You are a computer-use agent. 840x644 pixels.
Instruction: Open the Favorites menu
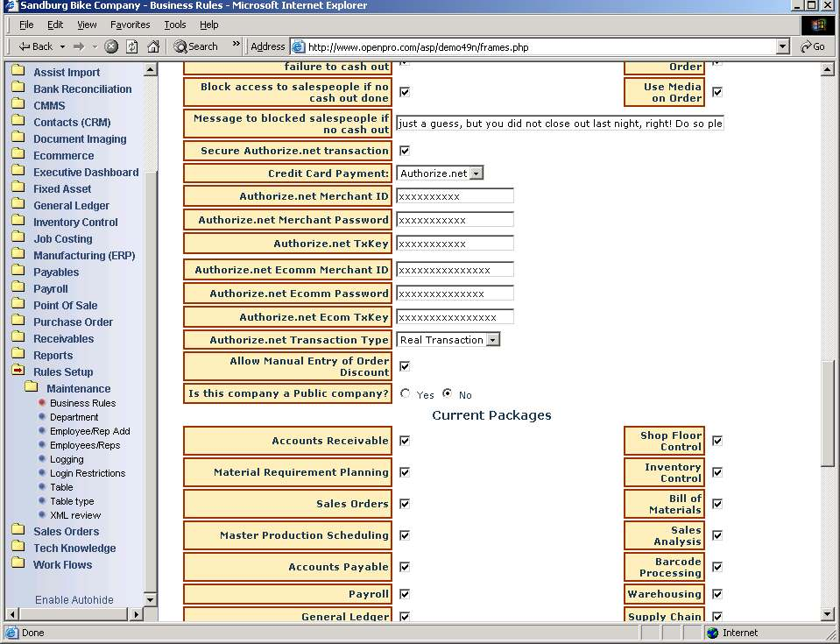point(130,25)
